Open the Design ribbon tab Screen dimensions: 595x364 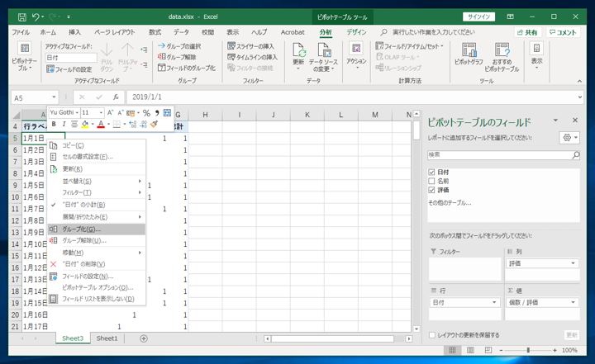(x=356, y=32)
